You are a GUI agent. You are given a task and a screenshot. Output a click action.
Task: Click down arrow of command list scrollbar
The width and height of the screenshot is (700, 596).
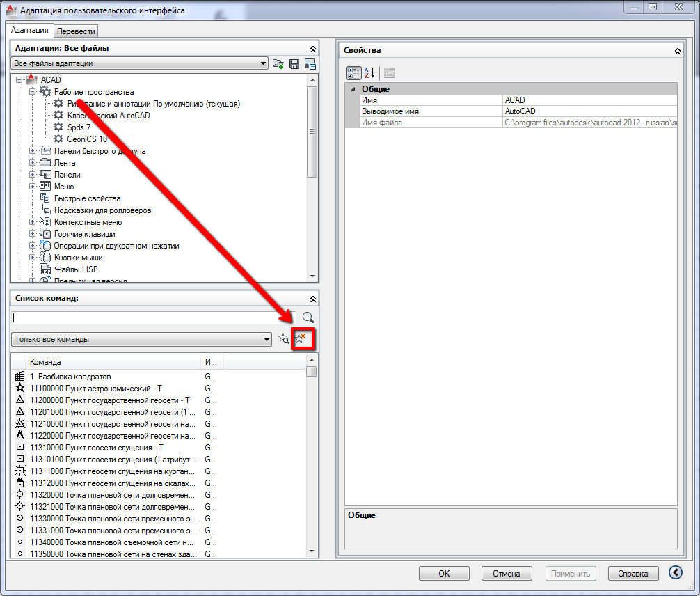click(x=312, y=551)
